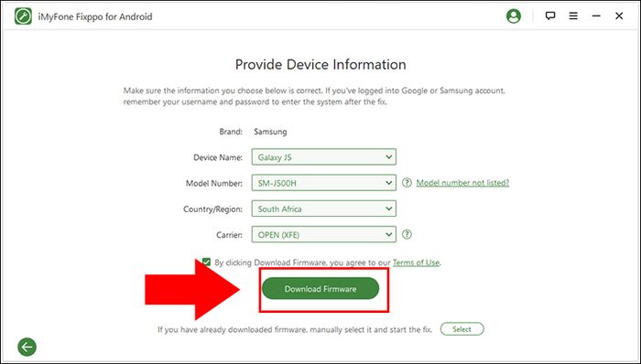This screenshot has height=364, width=641.
Task: Click help icon beside Model Number
Action: point(407,183)
